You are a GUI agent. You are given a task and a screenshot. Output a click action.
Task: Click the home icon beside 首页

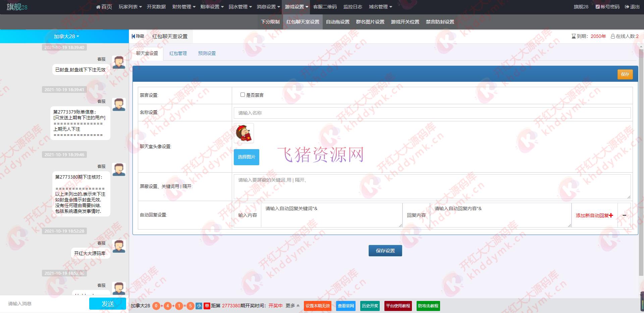(x=98, y=6)
